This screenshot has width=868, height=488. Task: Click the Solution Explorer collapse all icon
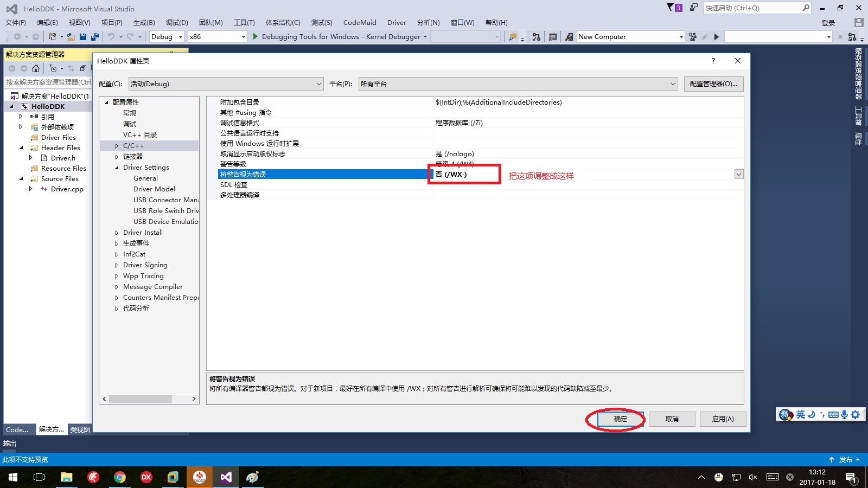(83, 68)
